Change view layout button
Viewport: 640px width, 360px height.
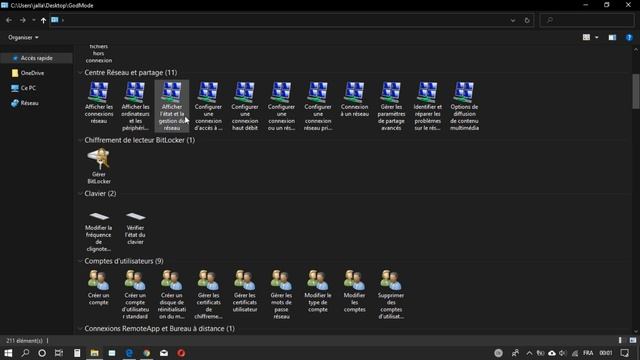coord(586,38)
